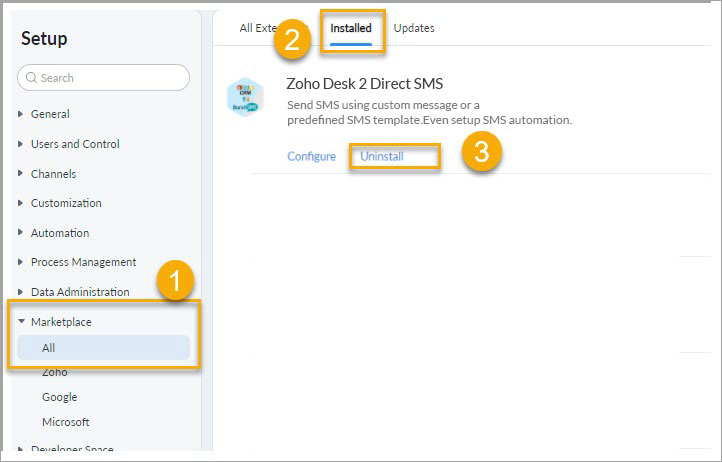Click Uninstall for Zoho Desk 2 Direct SMS
The image size is (722, 462).
pos(382,156)
